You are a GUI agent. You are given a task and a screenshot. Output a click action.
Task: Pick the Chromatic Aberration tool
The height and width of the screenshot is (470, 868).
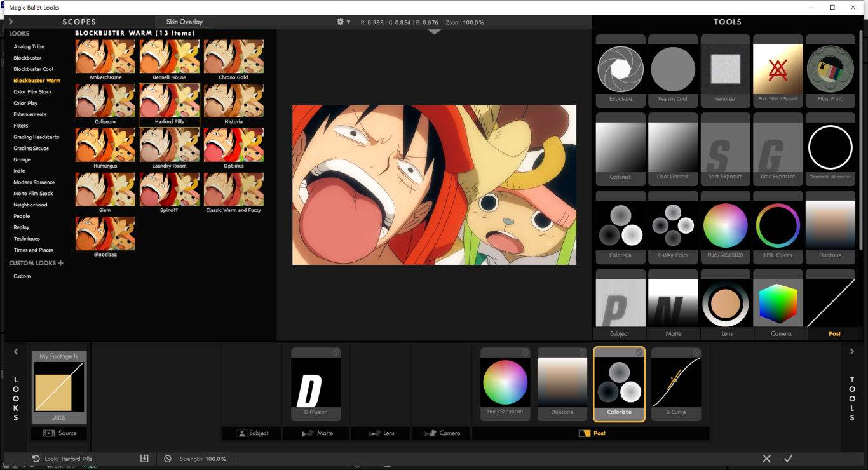[x=830, y=147]
